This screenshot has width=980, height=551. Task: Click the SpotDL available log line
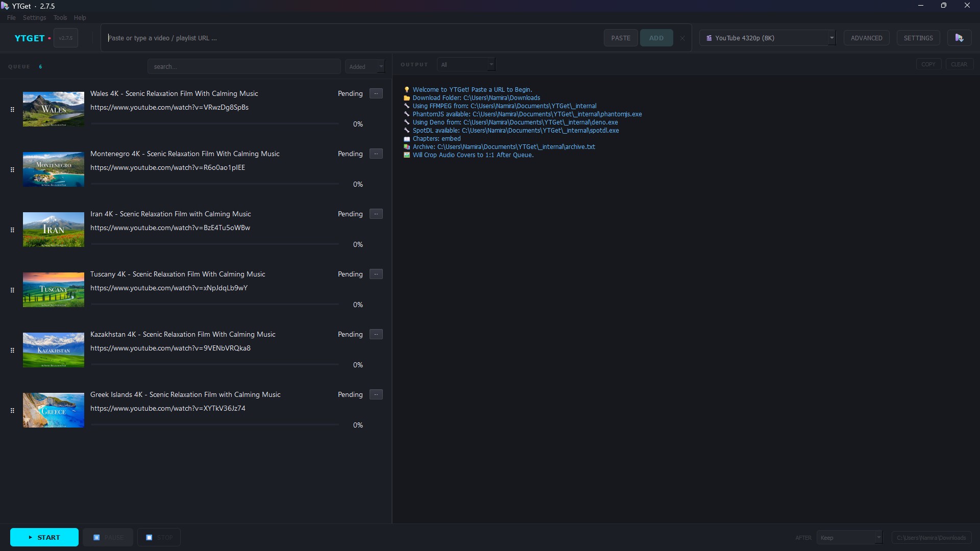511,131
